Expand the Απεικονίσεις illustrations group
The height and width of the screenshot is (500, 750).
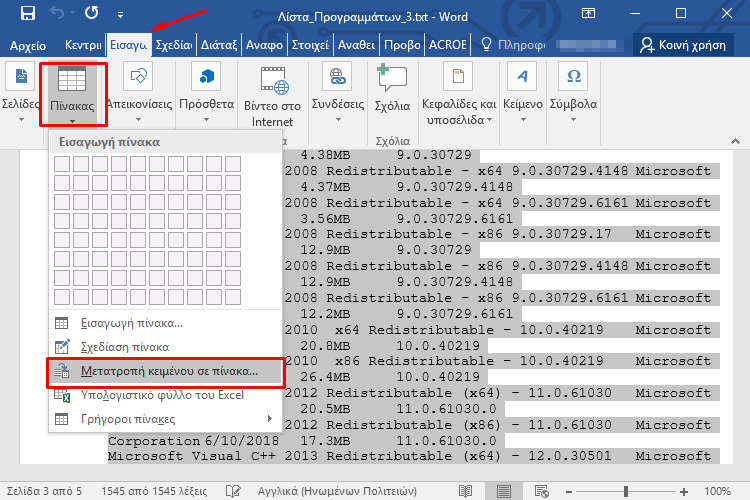(138, 93)
